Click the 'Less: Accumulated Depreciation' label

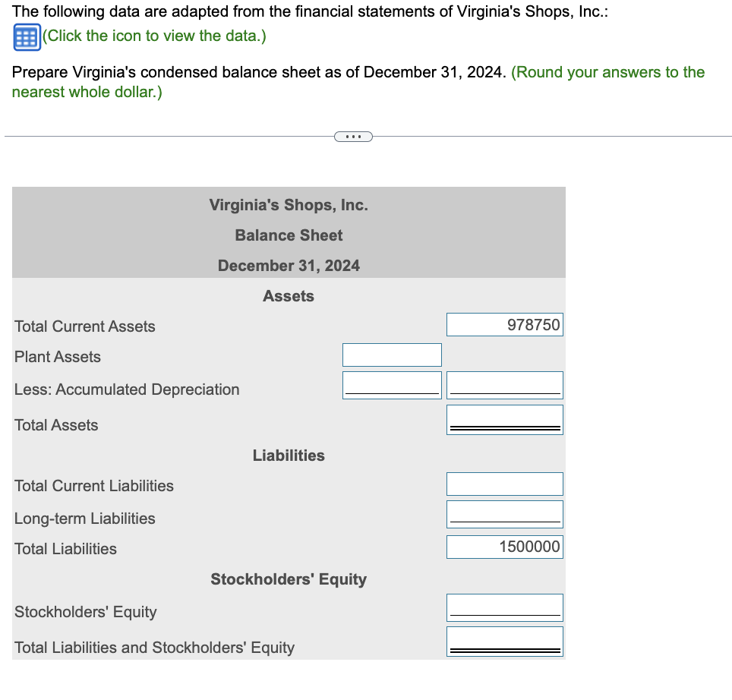coord(127,389)
